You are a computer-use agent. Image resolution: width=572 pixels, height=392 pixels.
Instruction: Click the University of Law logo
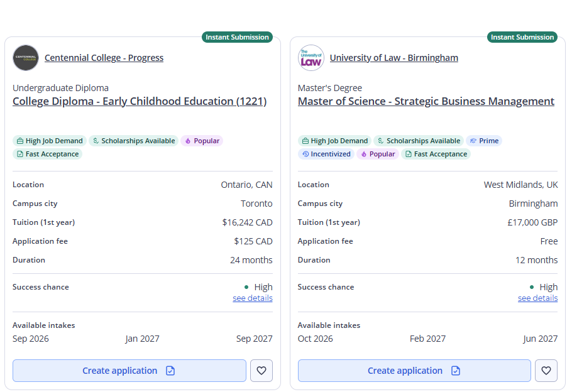pyautogui.click(x=311, y=58)
